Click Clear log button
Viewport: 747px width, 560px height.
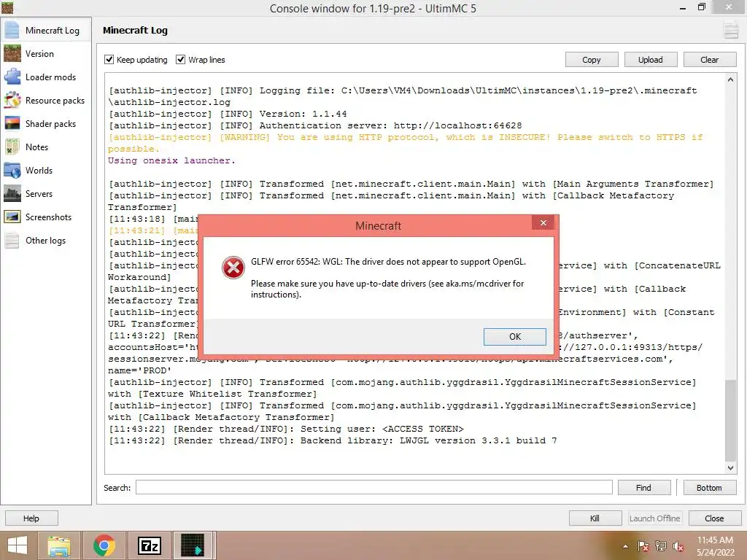(x=709, y=60)
